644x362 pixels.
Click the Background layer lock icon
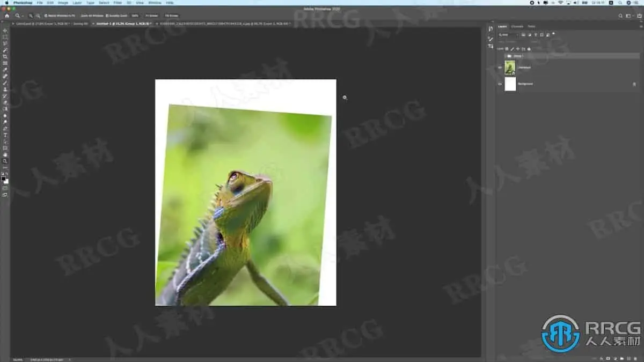click(x=634, y=84)
